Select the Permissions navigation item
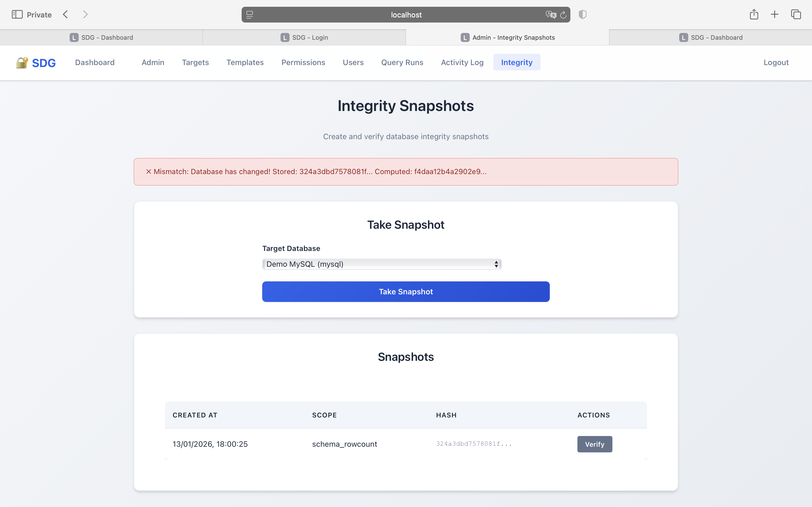Screen dimensions: 812x507 click(303, 62)
